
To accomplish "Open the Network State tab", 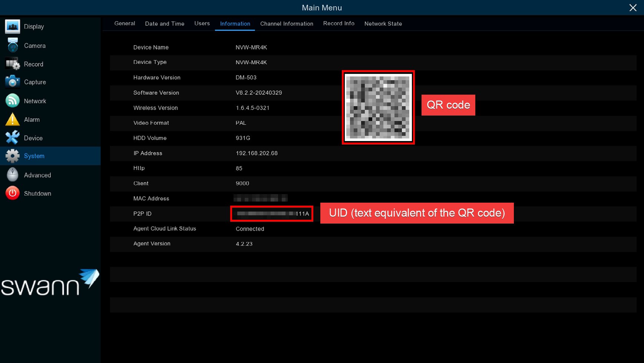I will coord(383,24).
